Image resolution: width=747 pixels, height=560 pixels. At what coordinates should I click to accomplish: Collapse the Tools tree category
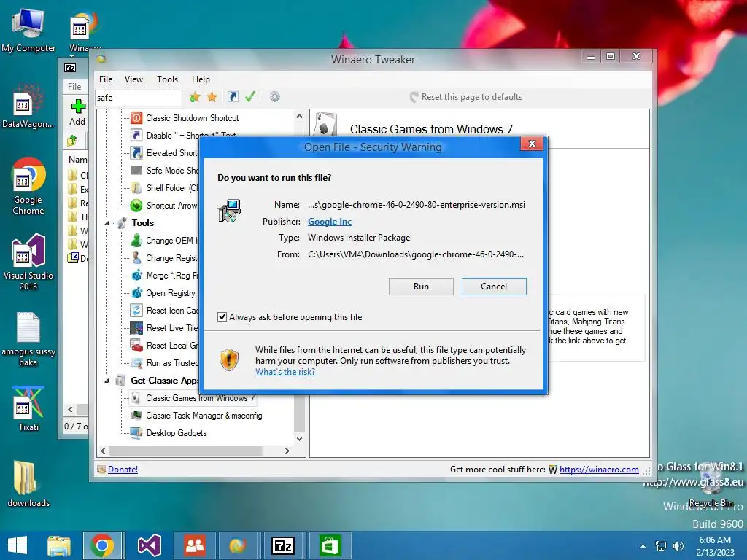point(107,223)
